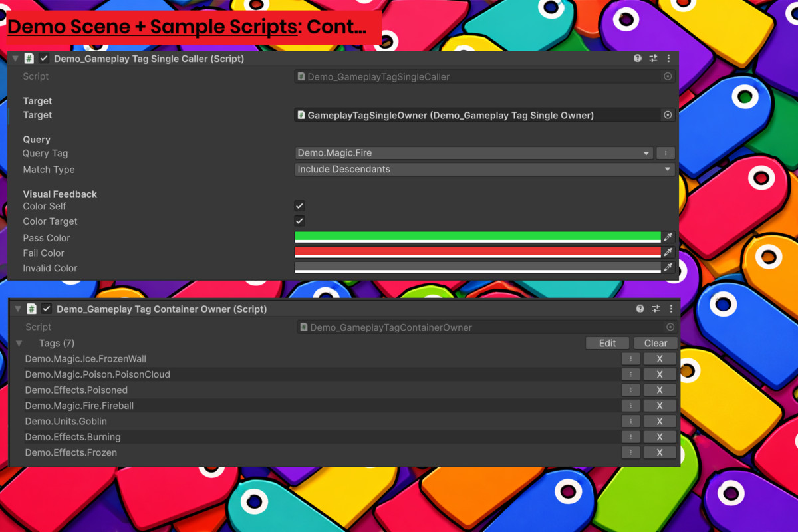Pick Pass Color with eyedropper

pyautogui.click(x=668, y=237)
